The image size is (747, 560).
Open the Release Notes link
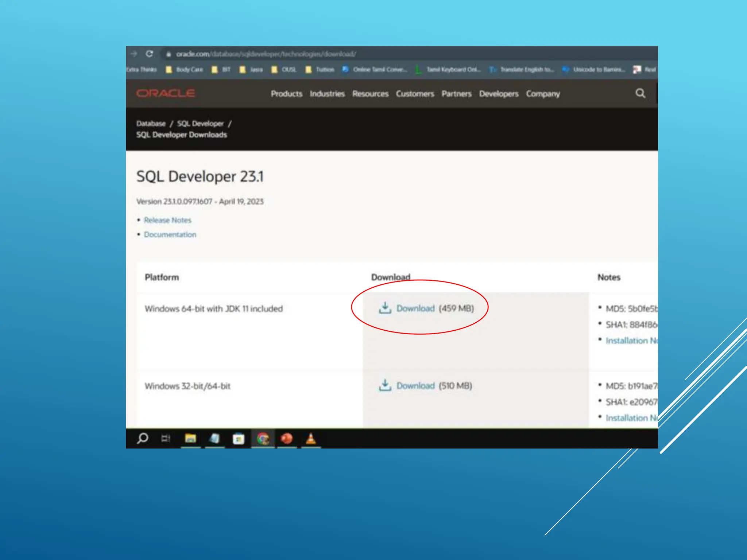point(167,220)
